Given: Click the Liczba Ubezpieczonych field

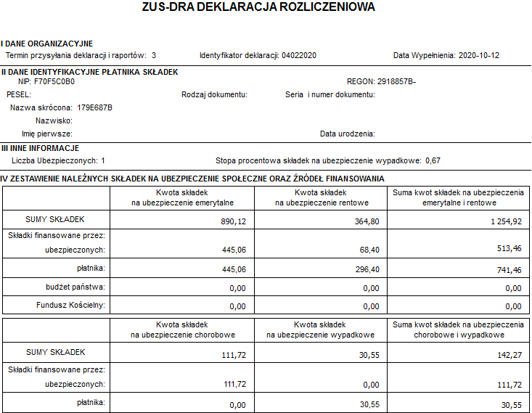Looking at the screenshot, I should point(58,161).
